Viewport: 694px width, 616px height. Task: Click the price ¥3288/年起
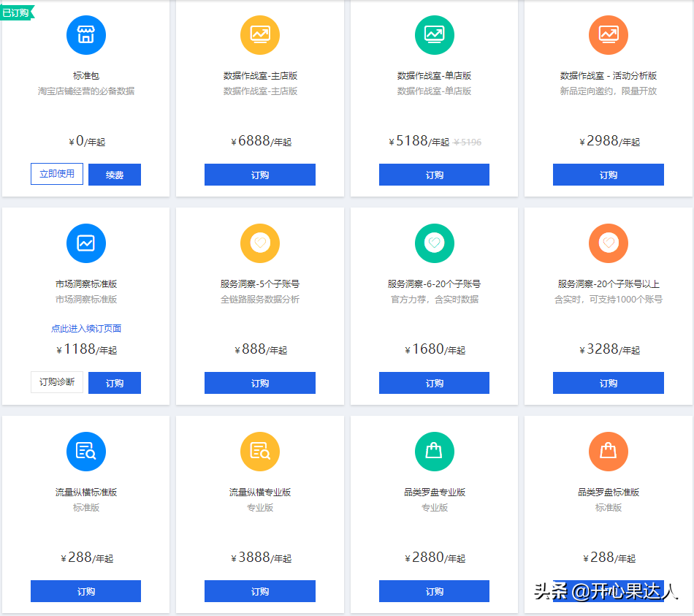pyautogui.click(x=609, y=349)
